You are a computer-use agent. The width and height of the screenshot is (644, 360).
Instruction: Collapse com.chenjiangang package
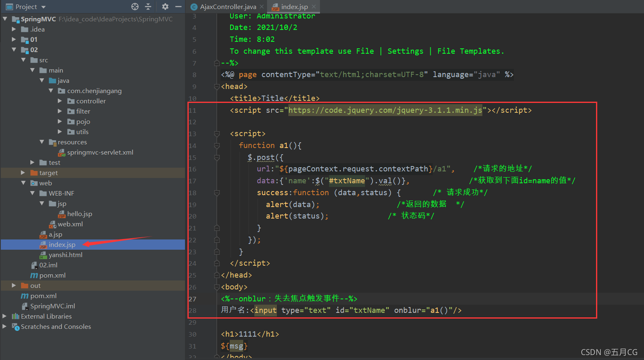click(51, 91)
